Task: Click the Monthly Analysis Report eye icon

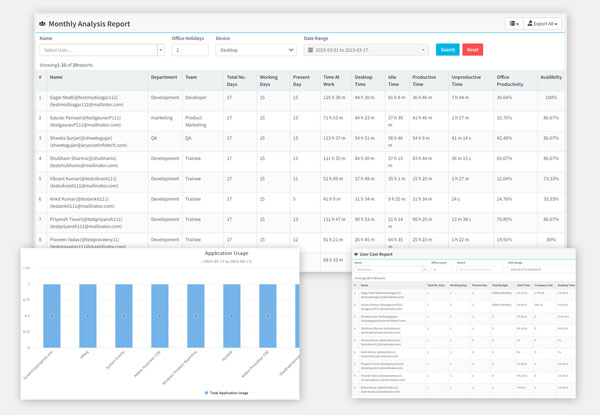Action: (x=41, y=22)
